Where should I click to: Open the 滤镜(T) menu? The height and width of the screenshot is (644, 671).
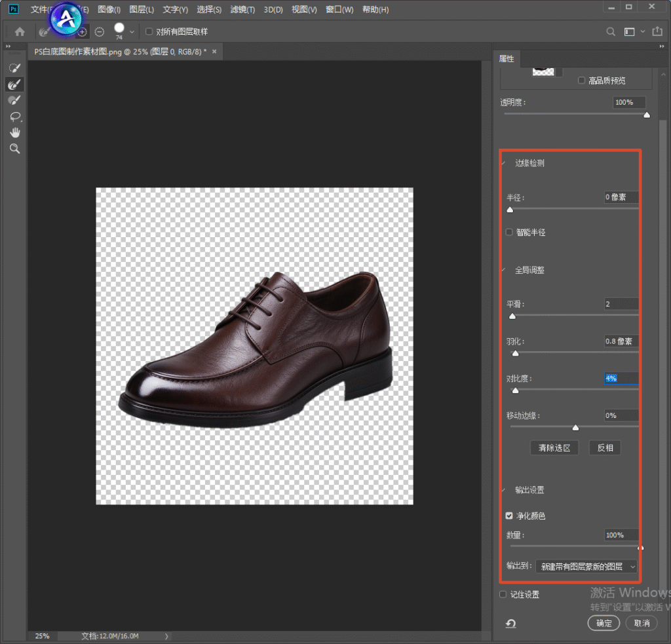tap(242, 9)
